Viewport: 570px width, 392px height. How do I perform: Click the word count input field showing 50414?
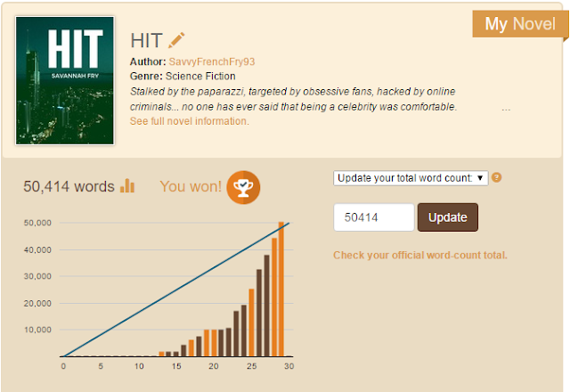374,217
